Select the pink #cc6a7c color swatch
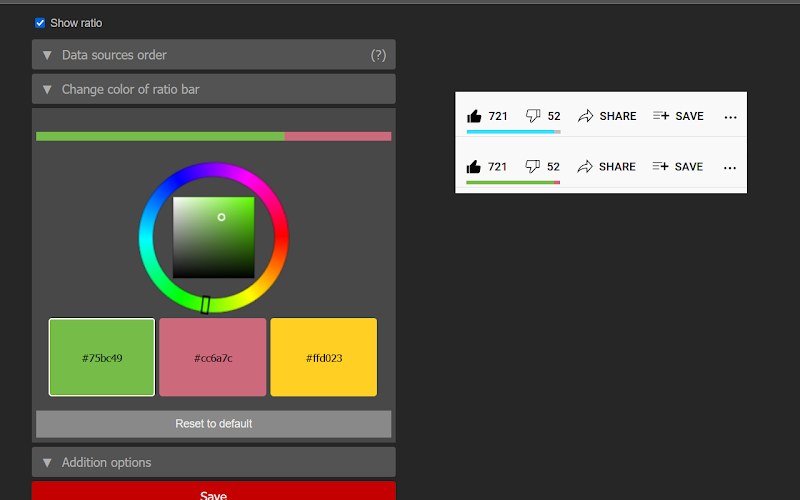The image size is (800, 500). click(x=213, y=357)
